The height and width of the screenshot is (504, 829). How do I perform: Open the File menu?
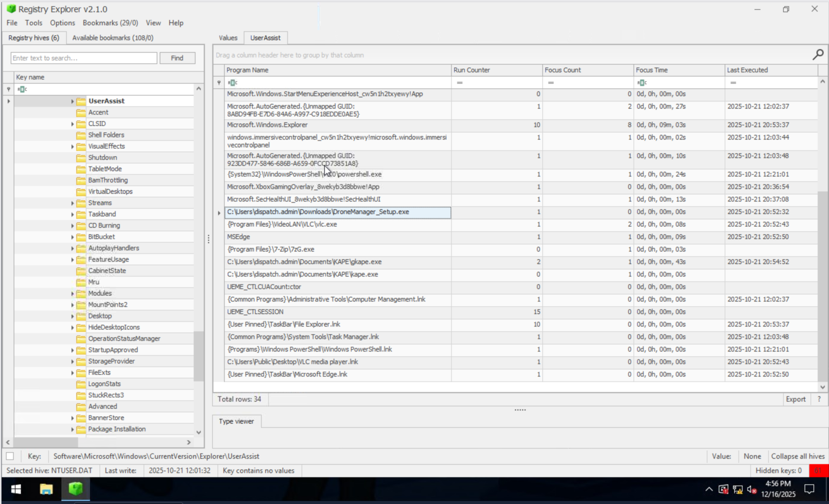(x=12, y=23)
